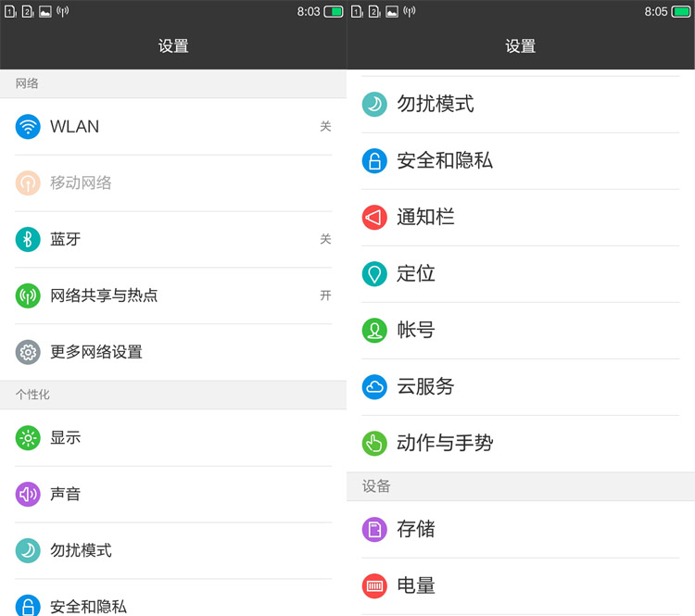This screenshot has width=695, height=616.
Task: Tap the green hand 动作与手势 icon
Action: pyautogui.click(x=374, y=443)
